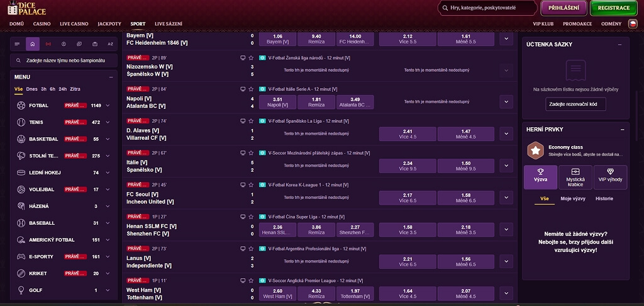Click the magnifier in team search field
The image size is (644, 306).
point(18,60)
